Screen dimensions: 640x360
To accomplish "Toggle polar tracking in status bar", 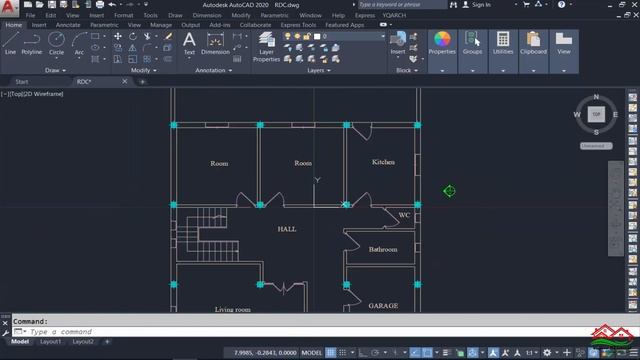I will pyautogui.click(x=375, y=353).
